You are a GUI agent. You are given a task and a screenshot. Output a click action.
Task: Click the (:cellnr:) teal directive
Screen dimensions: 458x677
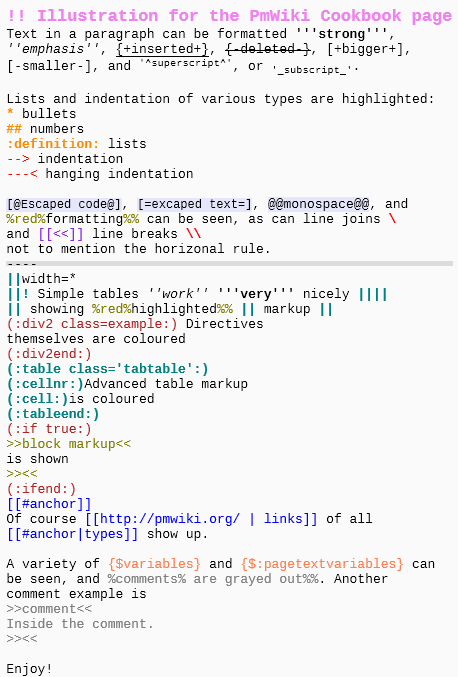point(45,383)
